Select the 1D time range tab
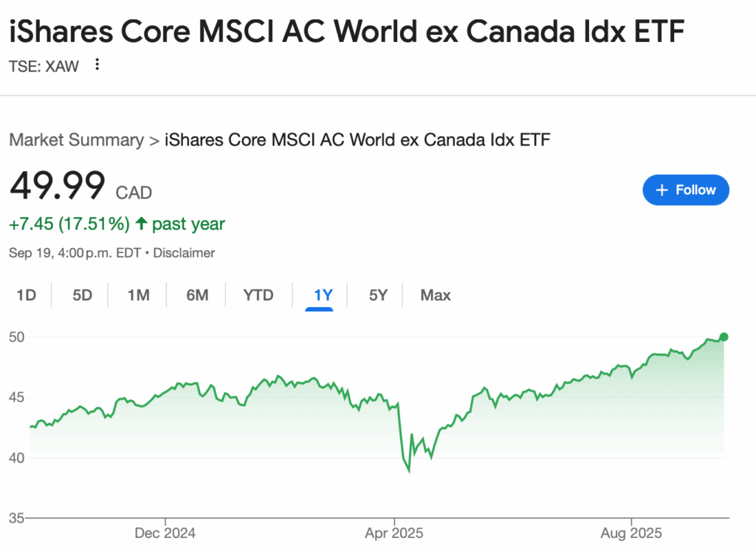Image resolution: width=756 pixels, height=549 pixels. (26, 296)
